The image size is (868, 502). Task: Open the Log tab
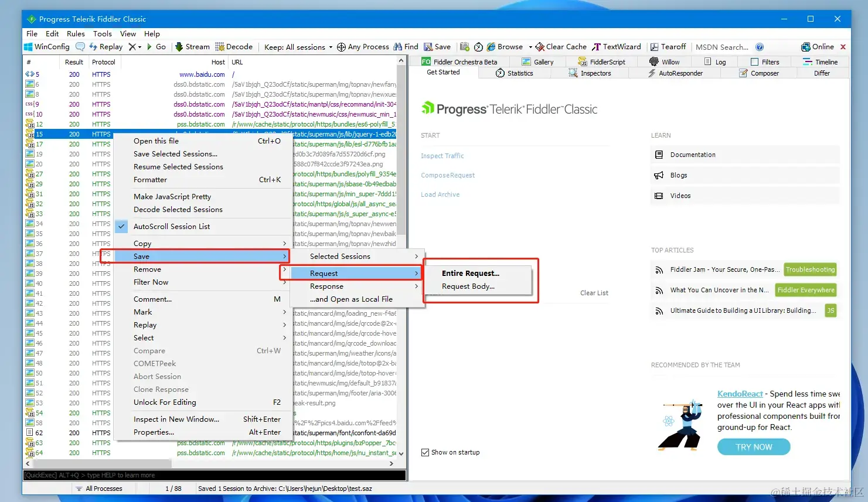click(x=715, y=62)
